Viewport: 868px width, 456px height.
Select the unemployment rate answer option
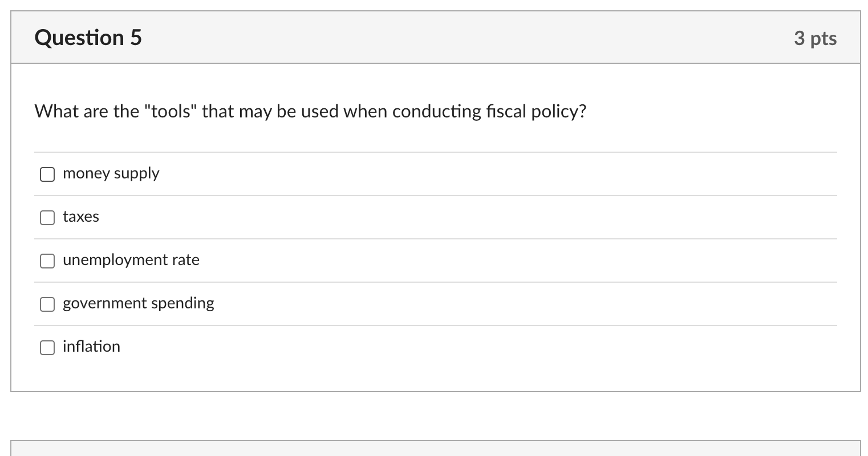pyautogui.click(x=131, y=260)
